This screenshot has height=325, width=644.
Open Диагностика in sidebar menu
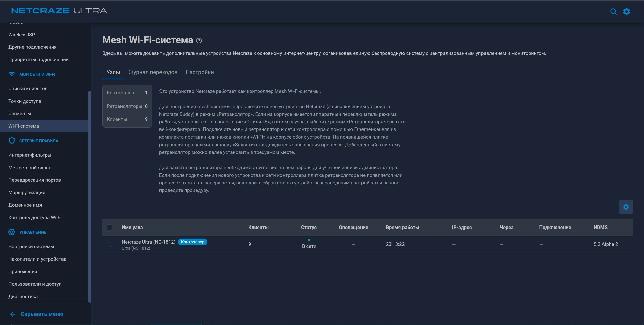click(x=23, y=297)
